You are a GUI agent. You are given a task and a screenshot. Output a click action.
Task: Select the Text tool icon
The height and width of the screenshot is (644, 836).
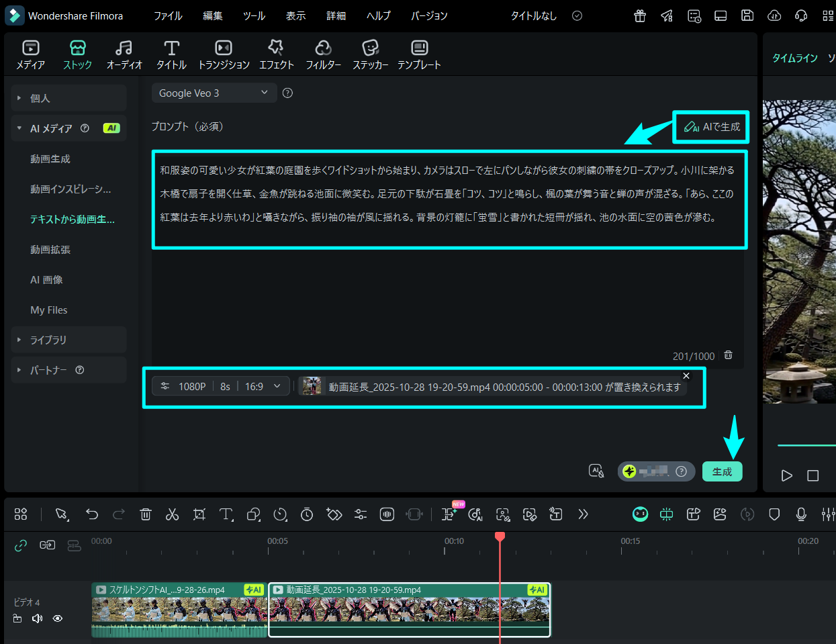(226, 514)
